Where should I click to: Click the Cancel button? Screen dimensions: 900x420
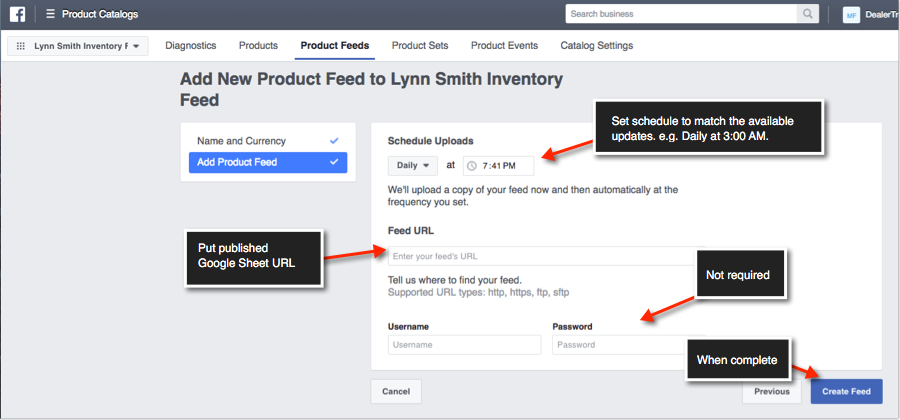click(x=396, y=391)
